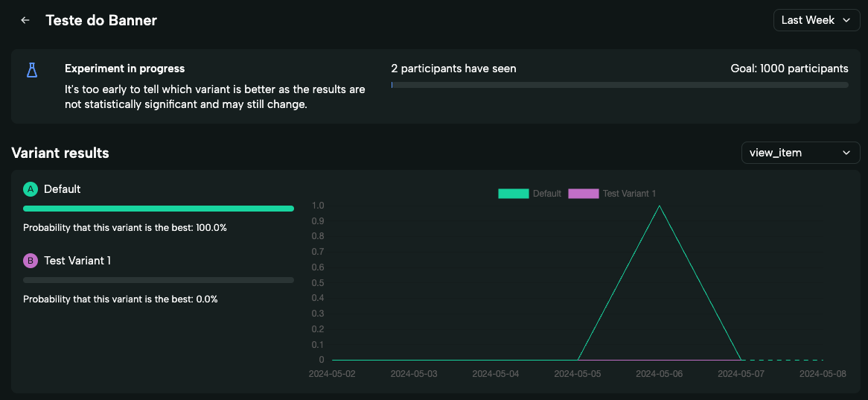The height and width of the screenshot is (400, 868).
Task: Click the Default variant probability bar
Action: point(159,209)
